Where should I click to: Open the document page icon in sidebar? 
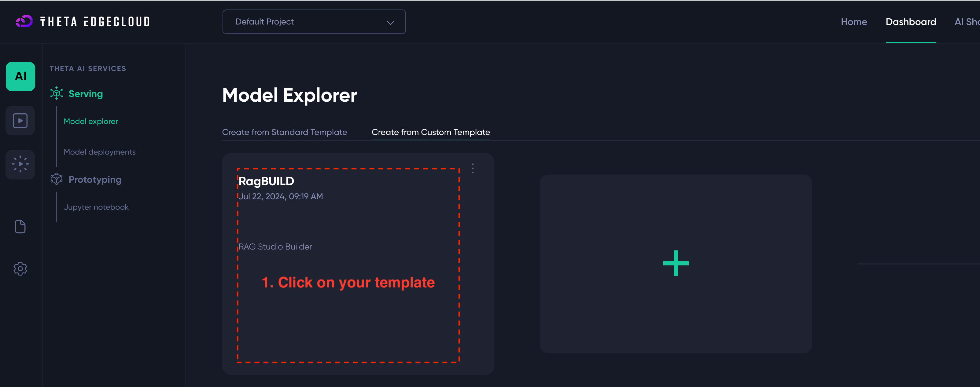[x=20, y=226]
